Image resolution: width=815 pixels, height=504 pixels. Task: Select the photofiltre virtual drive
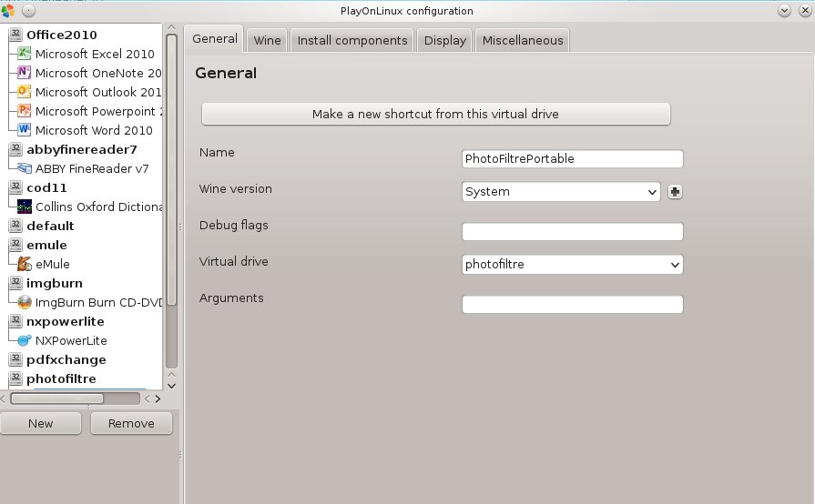coord(61,378)
